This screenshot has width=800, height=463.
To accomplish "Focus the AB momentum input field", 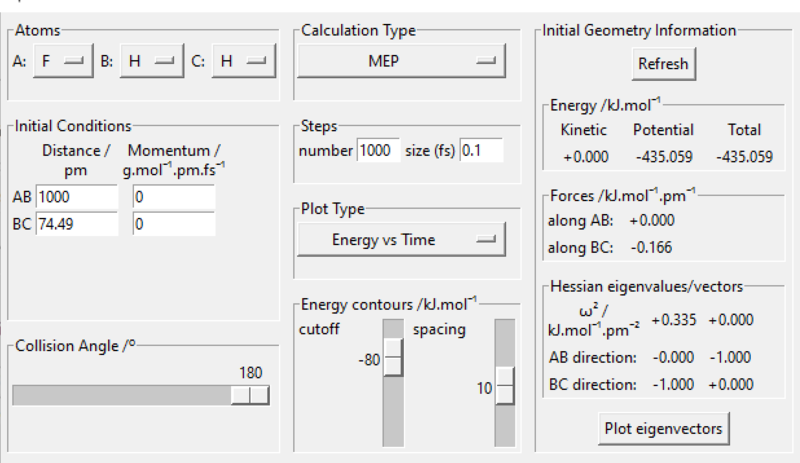I will point(173,198).
